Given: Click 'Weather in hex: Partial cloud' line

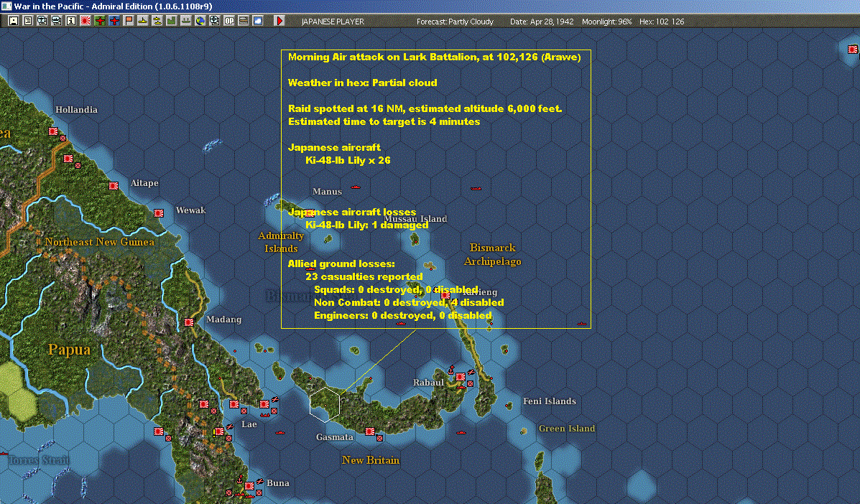Looking at the screenshot, I should (x=363, y=83).
